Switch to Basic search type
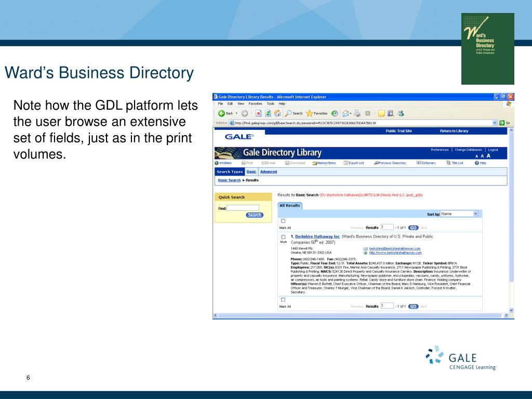 click(x=251, y=171)
